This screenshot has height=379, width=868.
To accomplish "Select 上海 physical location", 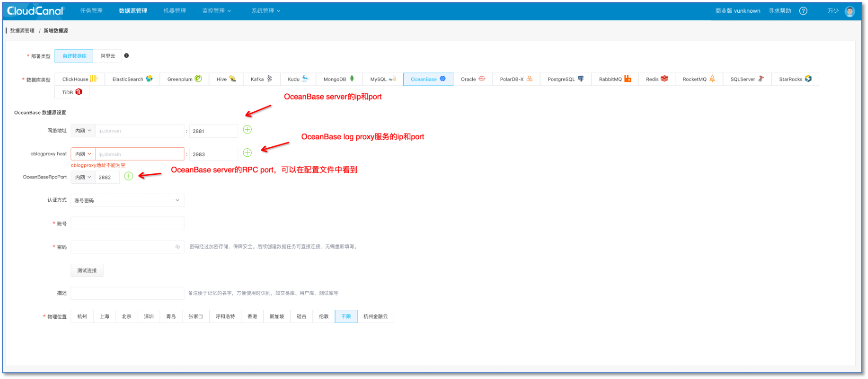I will coord(104,316).
